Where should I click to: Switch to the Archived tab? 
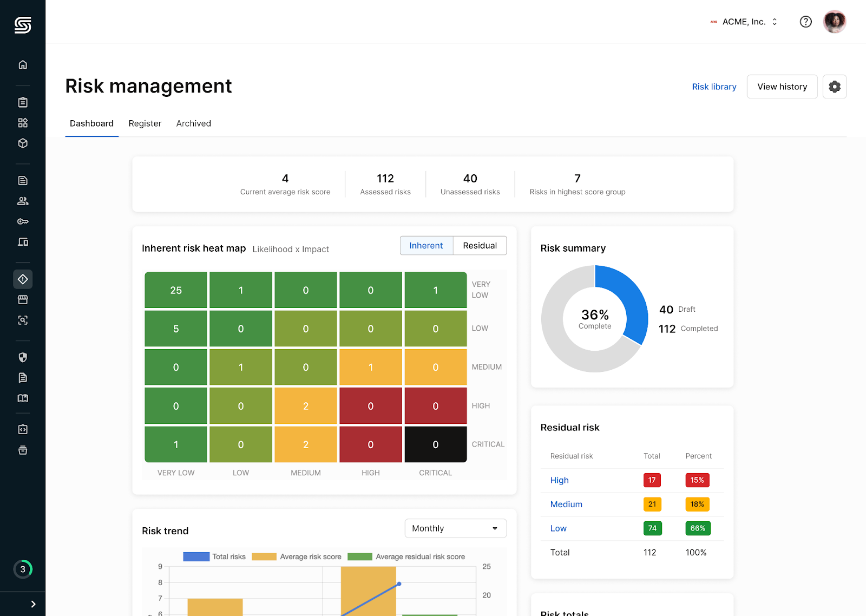pyautogui.click(x=193, y=123)
